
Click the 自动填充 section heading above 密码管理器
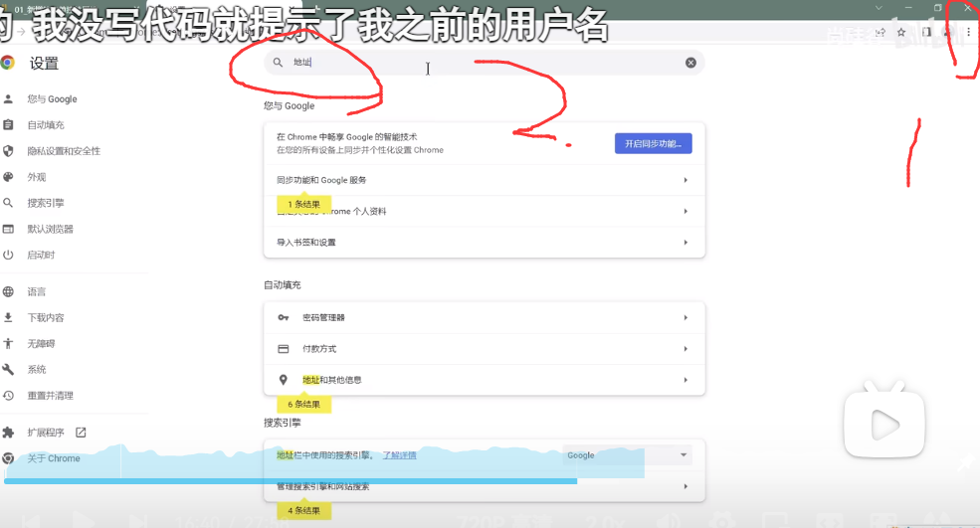tap(282, 285)
